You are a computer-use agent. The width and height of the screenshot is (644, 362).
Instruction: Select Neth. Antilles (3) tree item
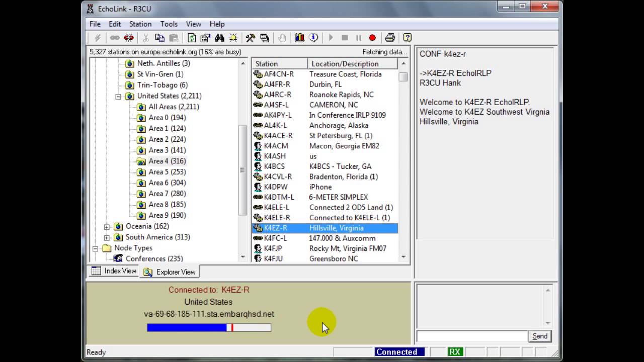(x=164, y=63)
